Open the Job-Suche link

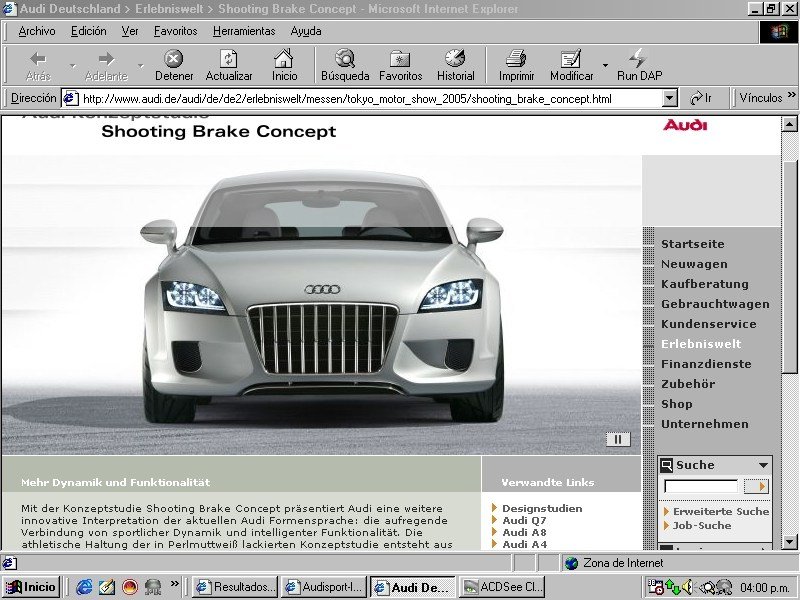point(702,526)
